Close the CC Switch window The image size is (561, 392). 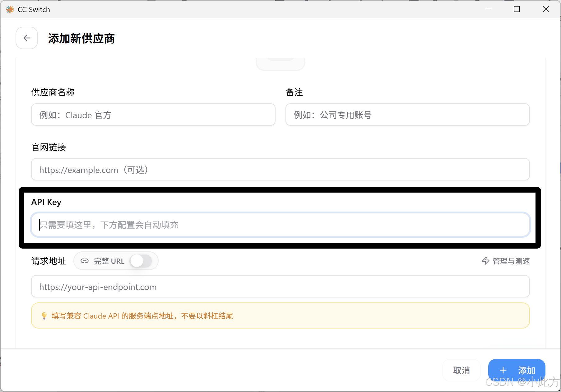click(546, 9)
